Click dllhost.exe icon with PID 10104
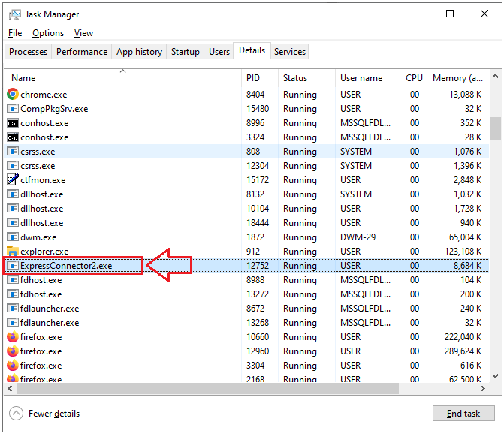Image resolution: width=504 pixels, height=434 pixels. [x=13, y=209]
